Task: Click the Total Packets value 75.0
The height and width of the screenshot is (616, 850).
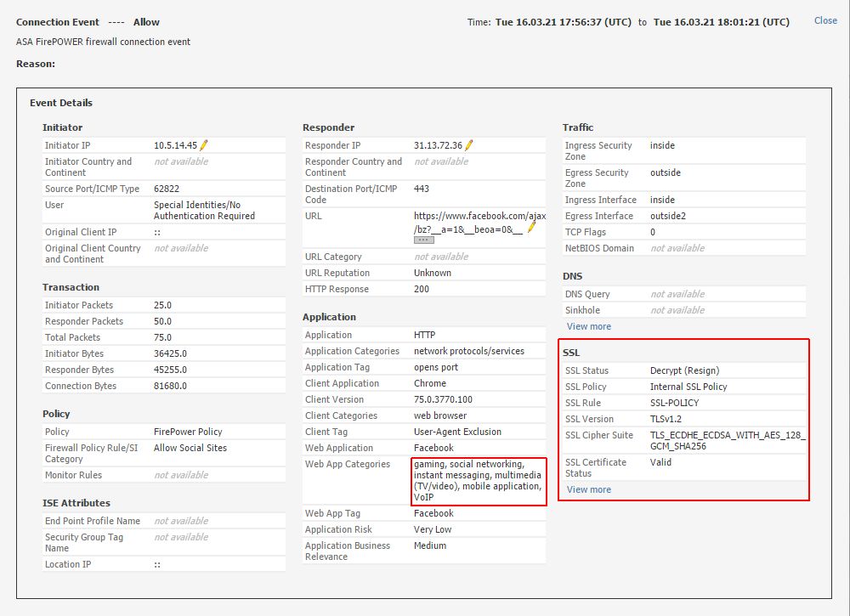Action: coord(162,337)
